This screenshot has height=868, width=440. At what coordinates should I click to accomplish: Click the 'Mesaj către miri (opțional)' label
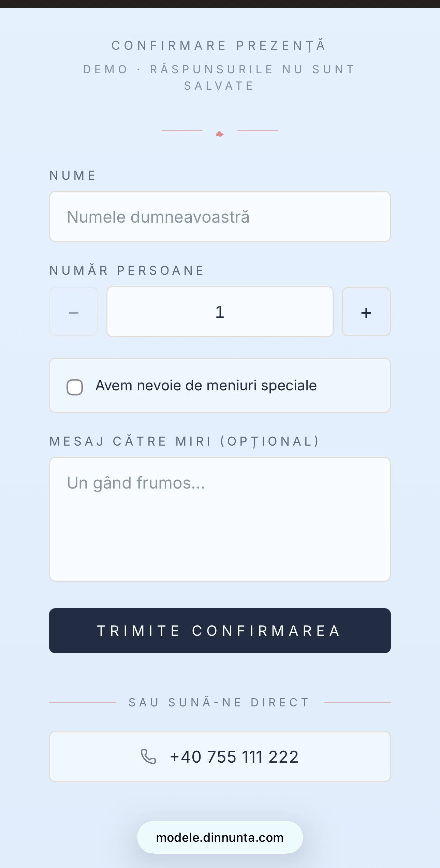coord(185,441)
